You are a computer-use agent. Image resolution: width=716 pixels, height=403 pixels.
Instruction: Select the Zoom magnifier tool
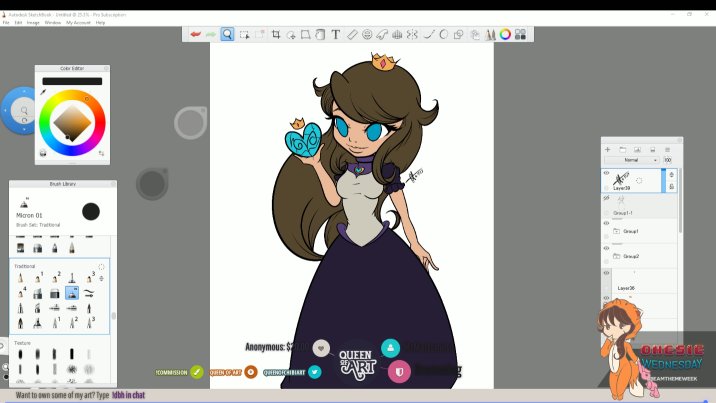227,34
